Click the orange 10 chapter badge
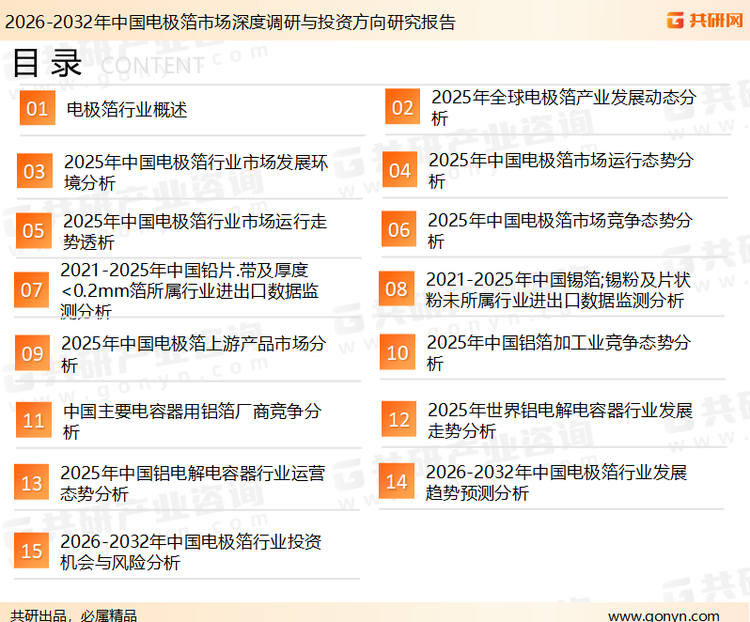750x622 pixels. tap(397, 352)
